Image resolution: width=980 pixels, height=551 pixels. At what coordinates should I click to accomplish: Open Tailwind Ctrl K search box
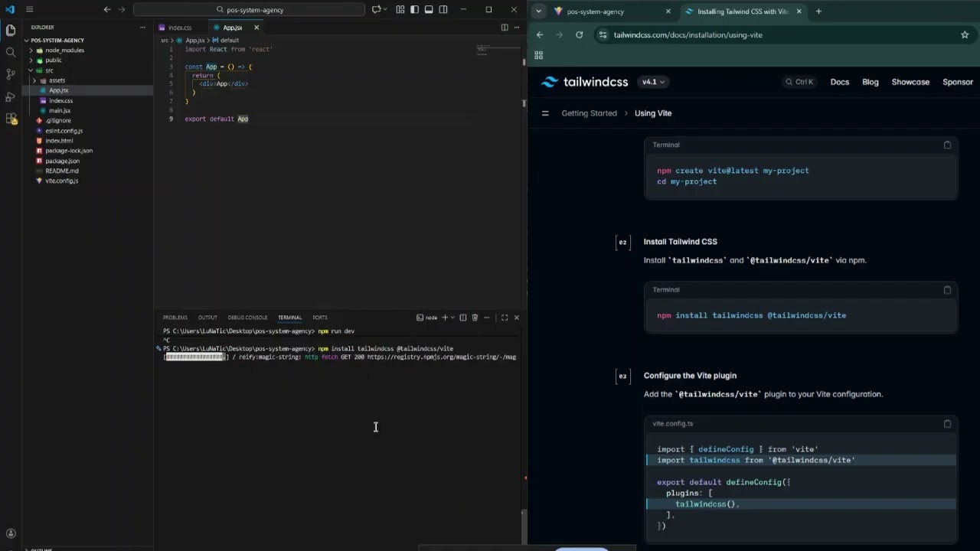[799, 82]
